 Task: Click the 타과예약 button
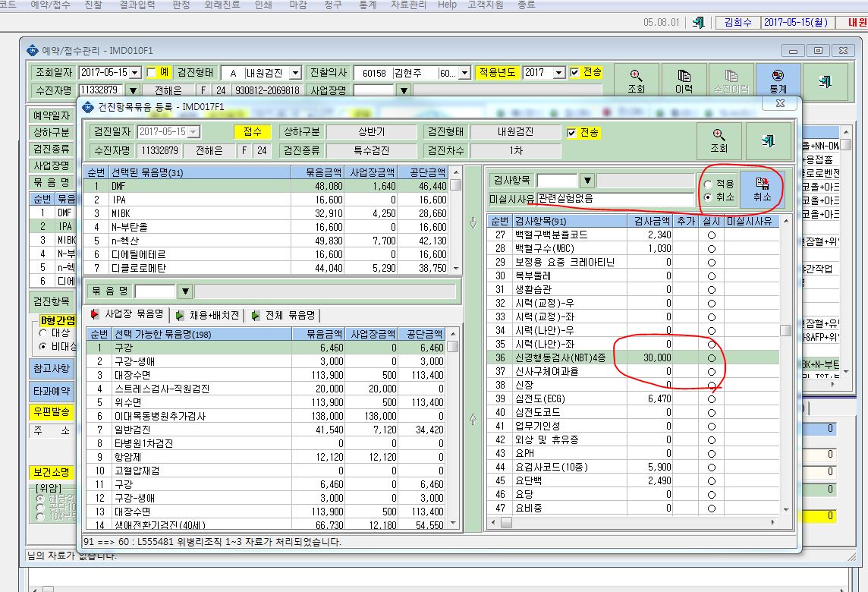click(x=52, y=391)
